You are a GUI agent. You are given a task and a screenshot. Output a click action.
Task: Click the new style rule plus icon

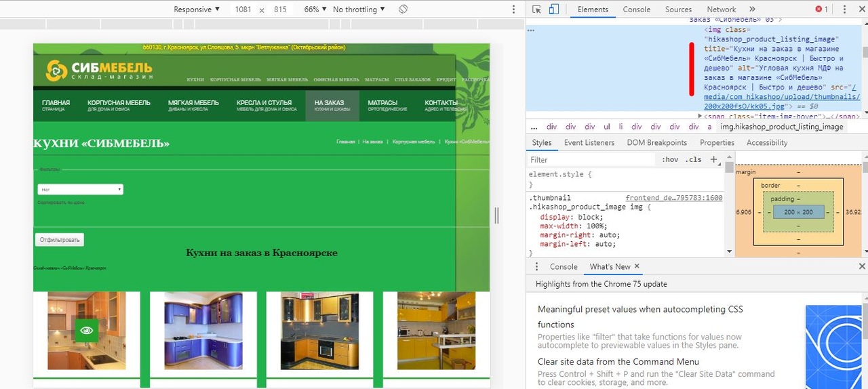tap(713, 159)
